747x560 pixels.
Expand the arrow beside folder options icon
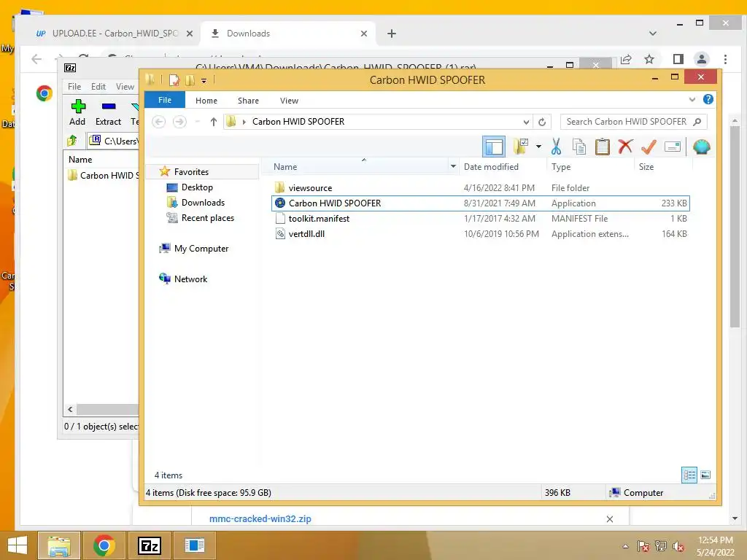[x=539, y=147]
